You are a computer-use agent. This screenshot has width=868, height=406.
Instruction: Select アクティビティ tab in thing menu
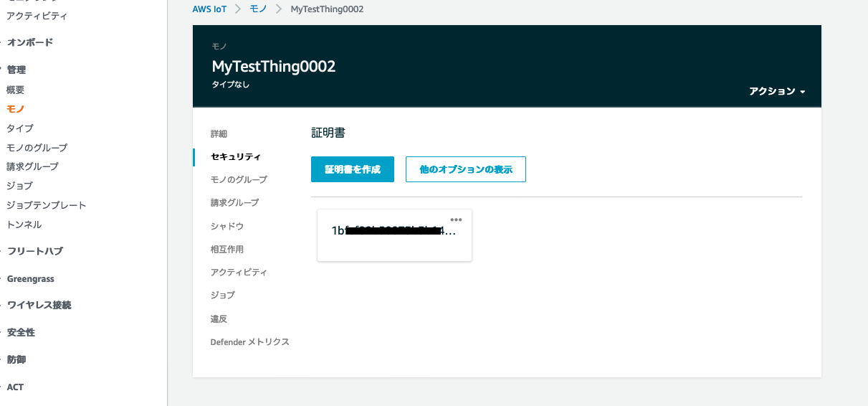pyautogui.click(x=239, y=272)
